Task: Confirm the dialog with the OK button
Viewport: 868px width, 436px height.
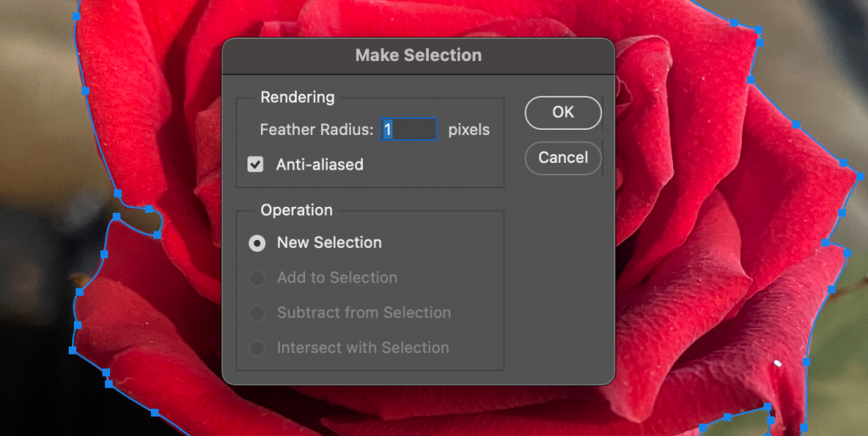Action: (x=563, y=113)
